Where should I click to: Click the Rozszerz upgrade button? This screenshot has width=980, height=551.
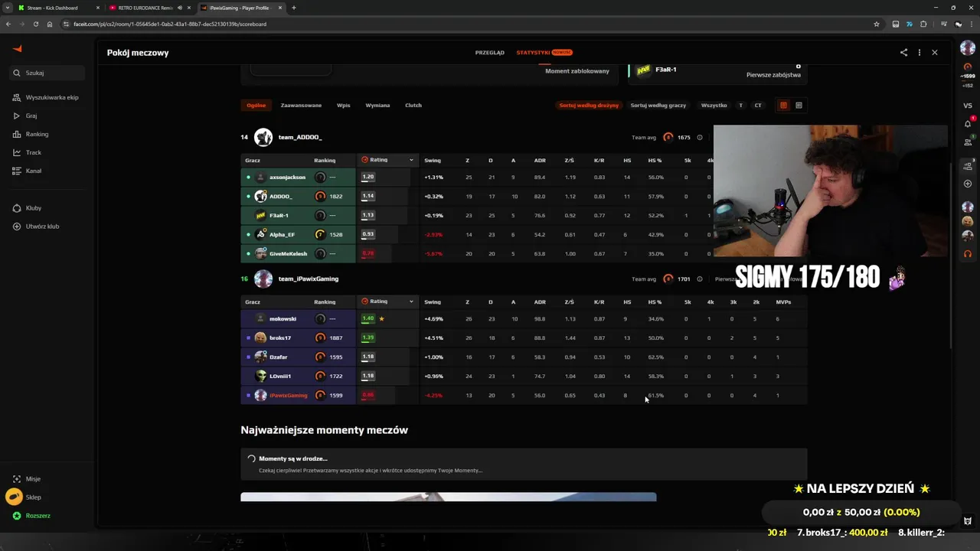[x=31, y=516]
